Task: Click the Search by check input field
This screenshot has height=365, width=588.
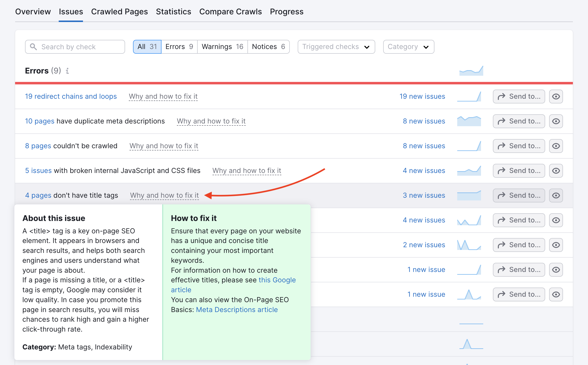Action: 75,47
